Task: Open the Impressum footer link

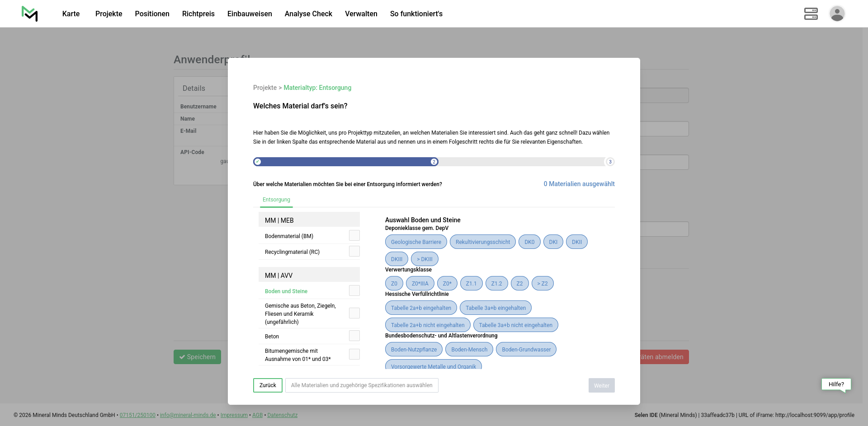Action: coord(234,415)
